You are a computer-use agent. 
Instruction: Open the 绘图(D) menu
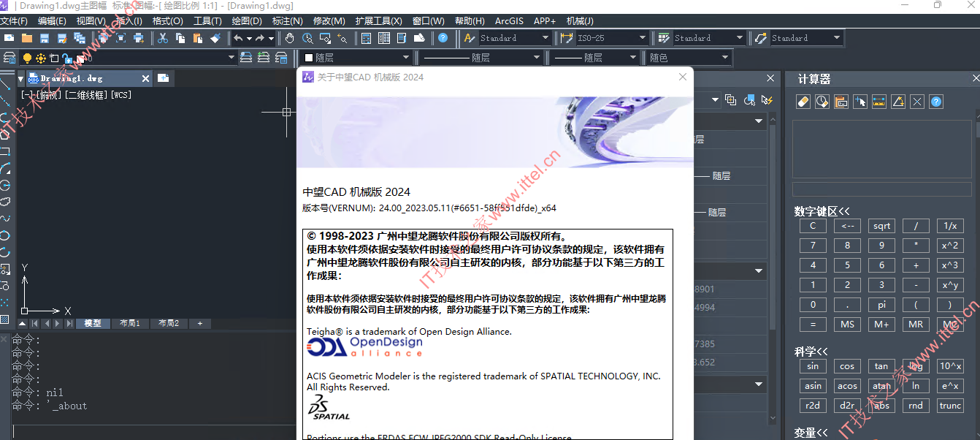coord(247,21)
